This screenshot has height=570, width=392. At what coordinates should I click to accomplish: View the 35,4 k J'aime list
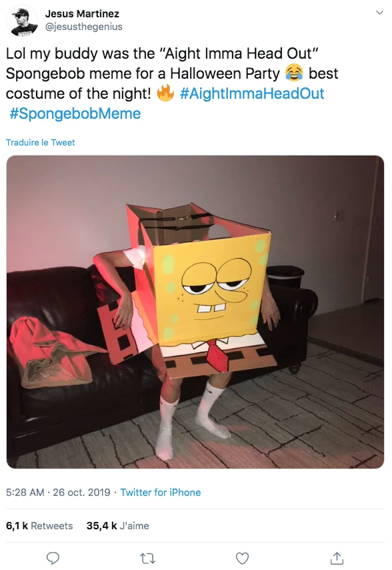pos(117,526)
